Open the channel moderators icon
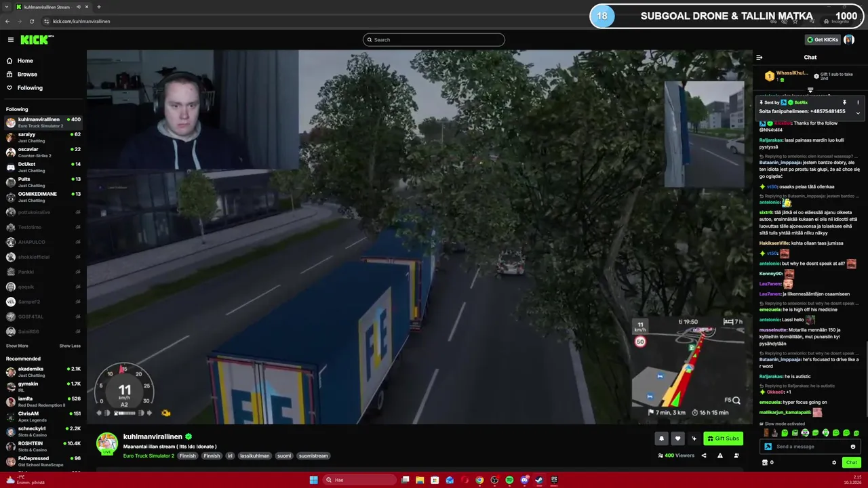The image size is (868, 488). 736,455
